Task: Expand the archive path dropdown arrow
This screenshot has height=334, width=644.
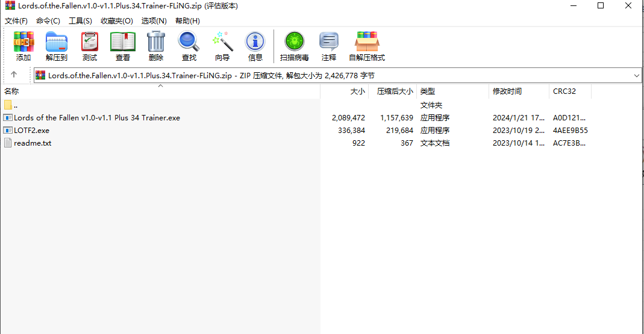Action: click(637, 75)
